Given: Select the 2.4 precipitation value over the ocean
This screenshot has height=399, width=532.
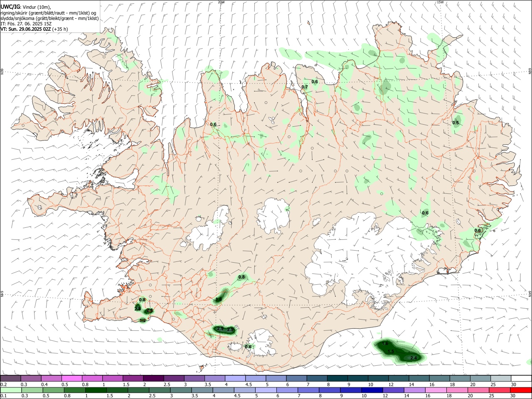Looking at the screenshot, I should (x=414, y=358).
